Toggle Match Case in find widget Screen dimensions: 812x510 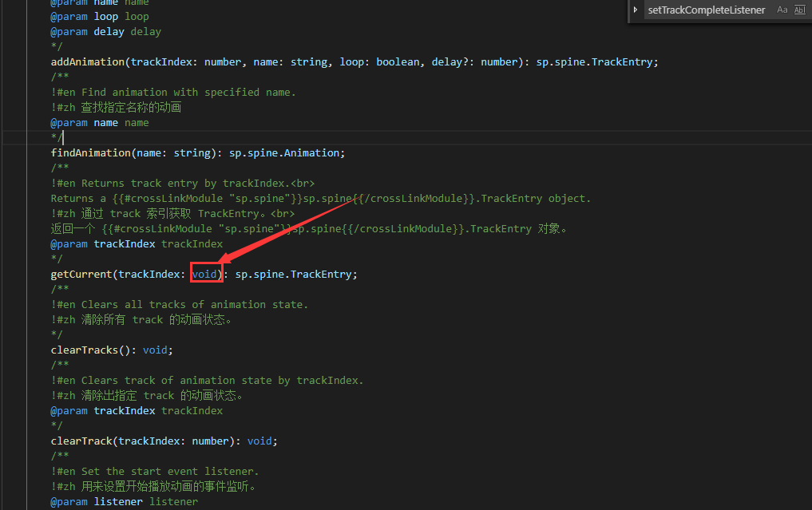782,10
